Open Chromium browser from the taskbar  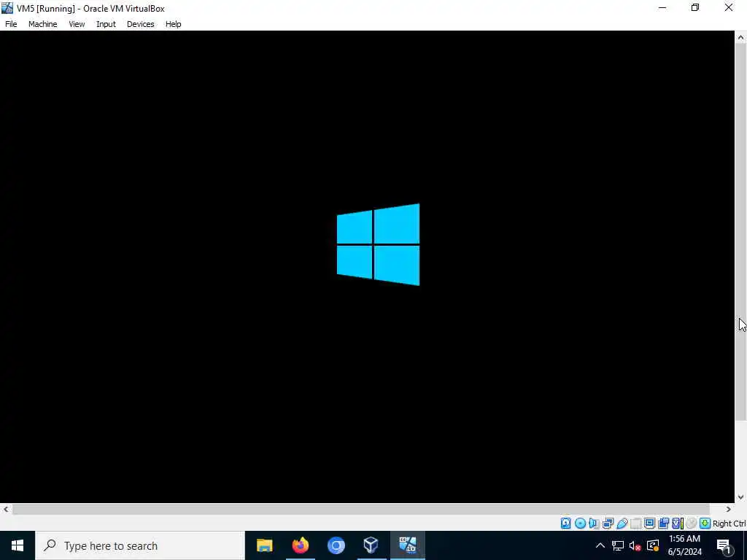pos(336,545)
